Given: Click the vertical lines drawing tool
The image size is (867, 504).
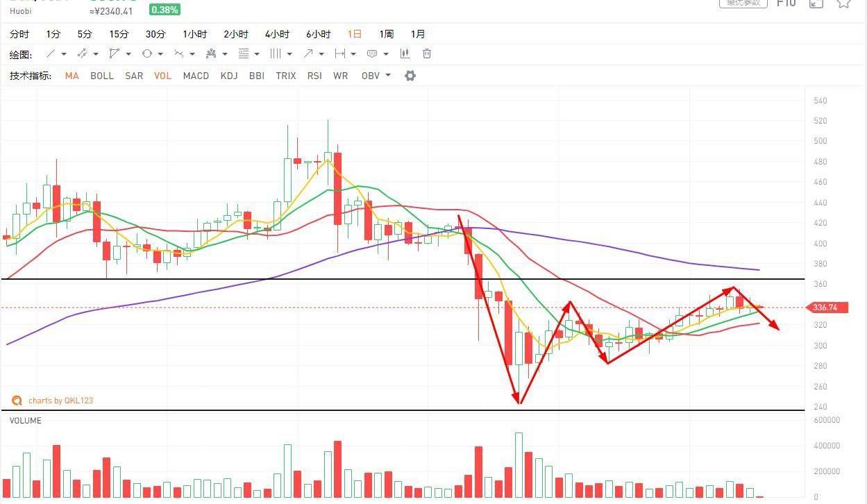Looking at the screenshot, I should (x=276, y=54).
